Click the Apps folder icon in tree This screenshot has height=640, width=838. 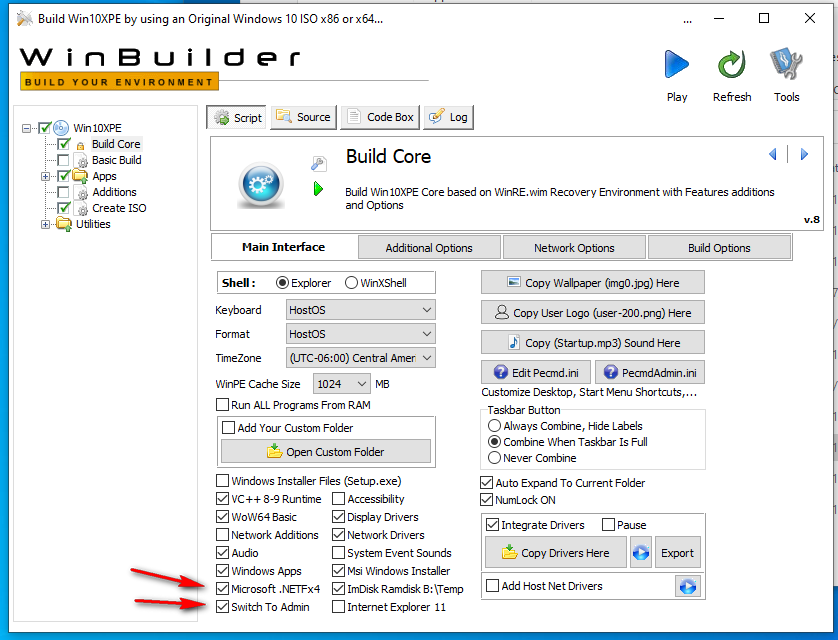pos(80,176)
